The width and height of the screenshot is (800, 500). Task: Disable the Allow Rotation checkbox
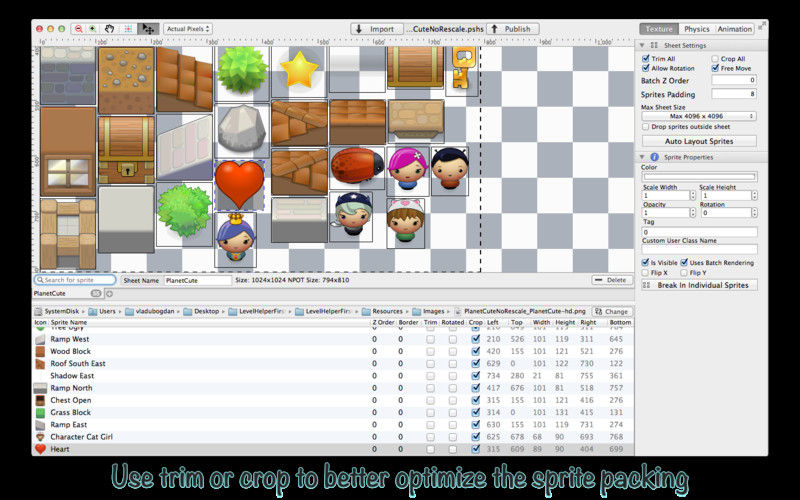pyautogui.click(x=645, y=68)
